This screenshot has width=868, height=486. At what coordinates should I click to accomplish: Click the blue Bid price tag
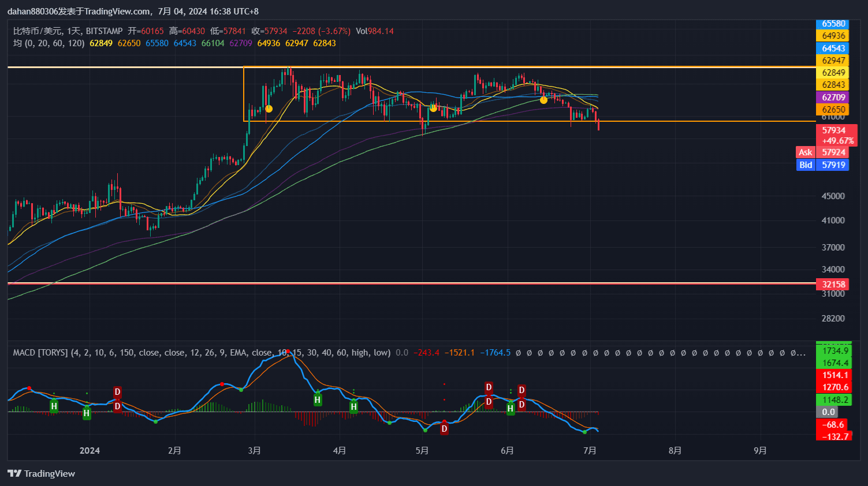[x=805, y=165]
